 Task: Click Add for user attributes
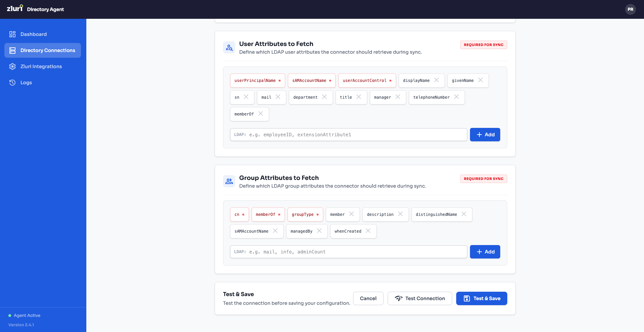pos(485,134)
